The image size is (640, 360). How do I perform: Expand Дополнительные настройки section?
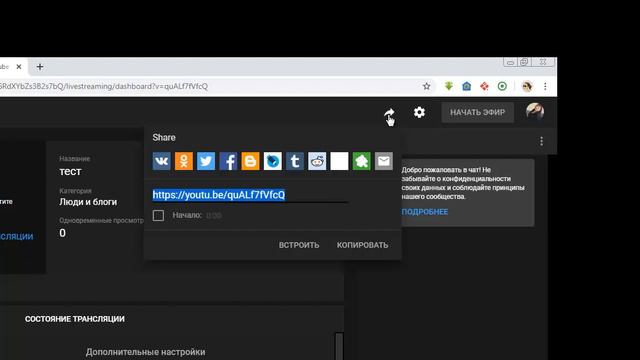(x=145, y=352)
